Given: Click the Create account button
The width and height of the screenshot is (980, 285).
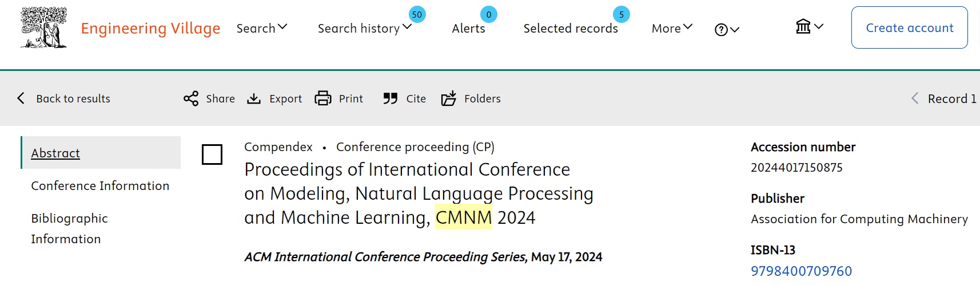Looking at the screenshot, I should (x=909, y=27).
